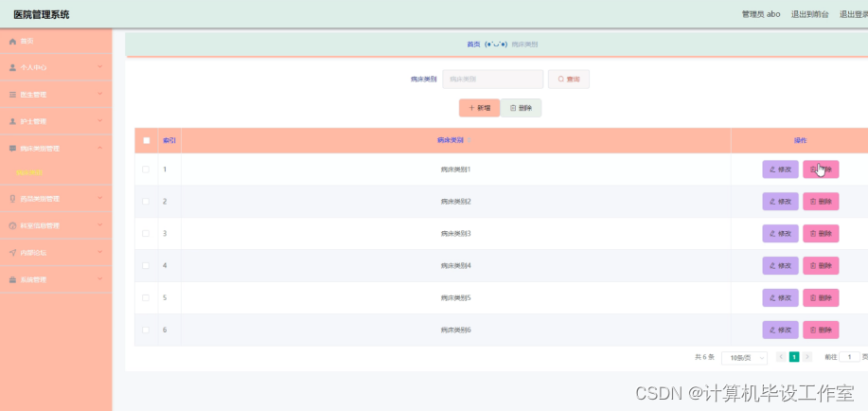Delete the 病床类别5 entry
This screenshot has height=411, width=868.
click(821, 298)
